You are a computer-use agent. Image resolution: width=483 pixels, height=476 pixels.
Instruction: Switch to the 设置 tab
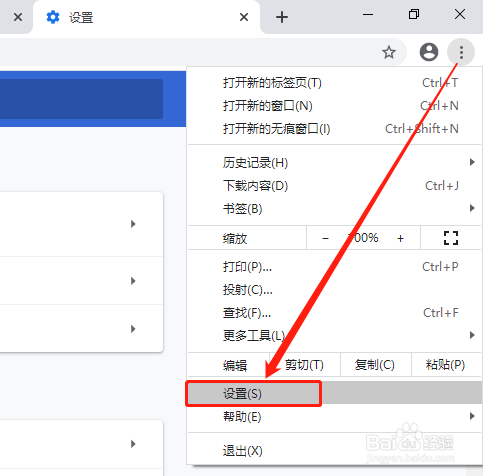point(147,17)
